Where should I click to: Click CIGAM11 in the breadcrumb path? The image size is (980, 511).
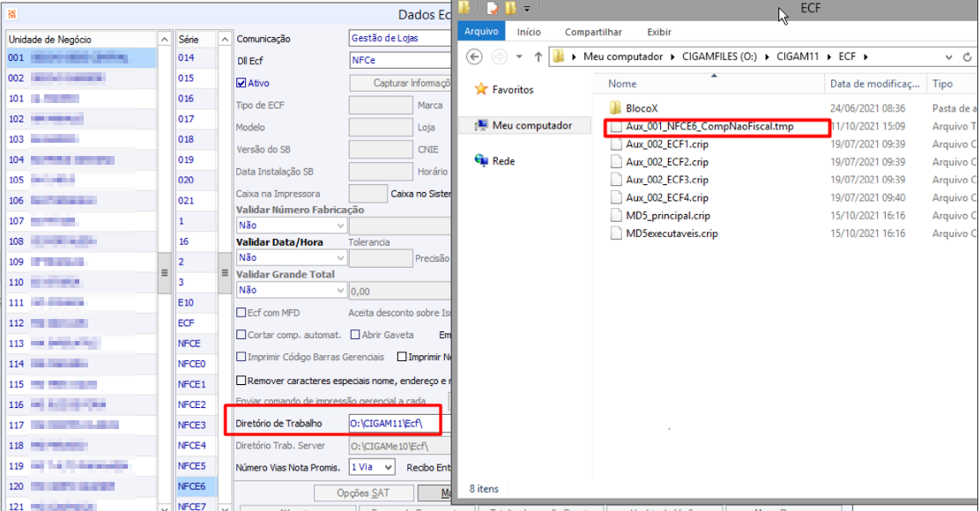point(798,56)
